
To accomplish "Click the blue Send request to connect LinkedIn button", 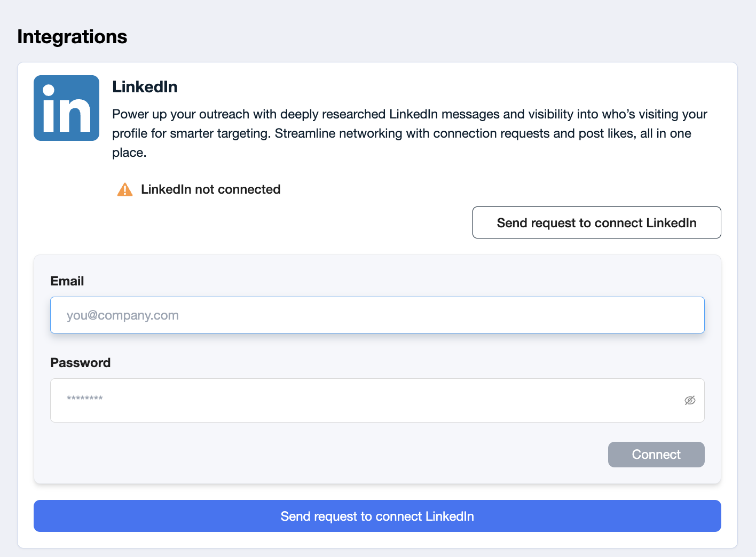I will (377, 516).
